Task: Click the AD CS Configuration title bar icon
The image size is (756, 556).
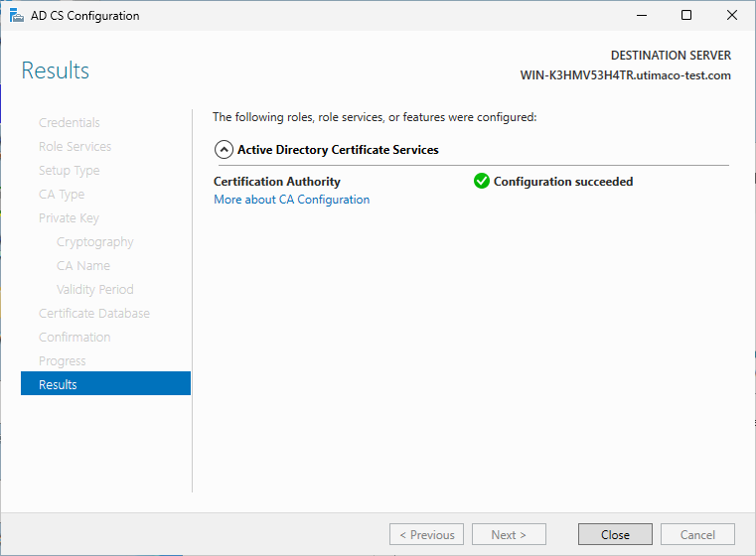Action: coord(17,16)
